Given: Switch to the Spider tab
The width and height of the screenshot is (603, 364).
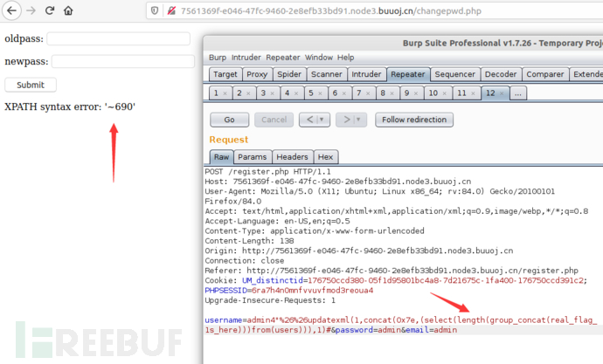Looking at the screenshot, I should coord(289,74).
